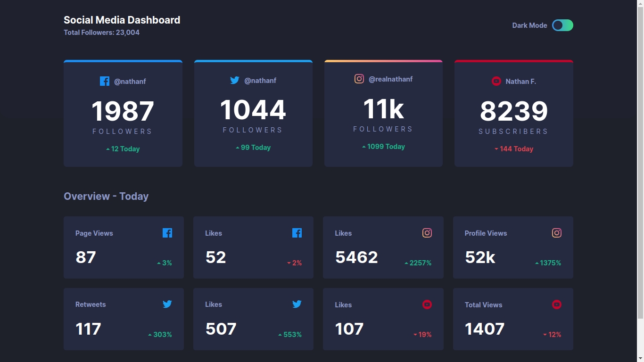Click the Facebook icon on the 52 Likes card

297,232
